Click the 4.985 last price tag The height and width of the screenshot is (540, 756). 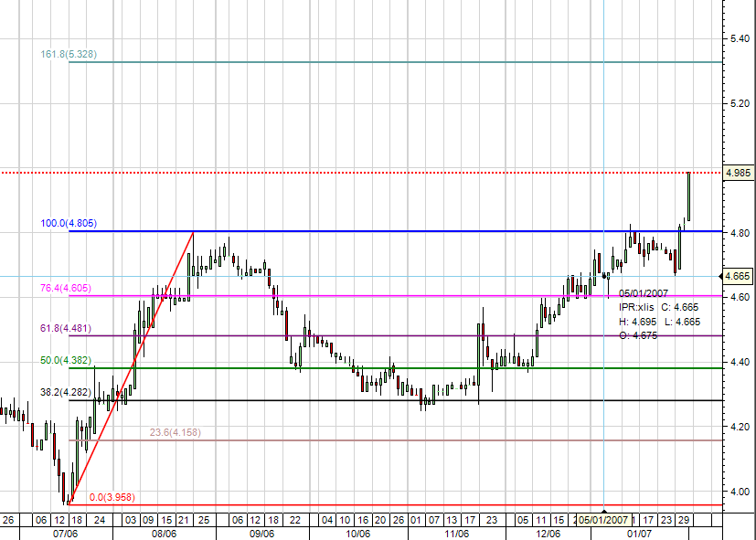(738, 173)
